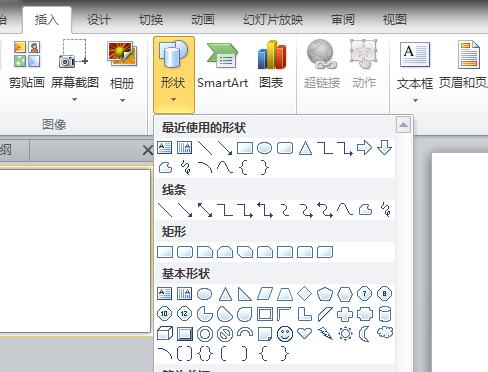This screenshot has width=488, height=372.
Task: Select the folded corner shape
Action: 265,334
